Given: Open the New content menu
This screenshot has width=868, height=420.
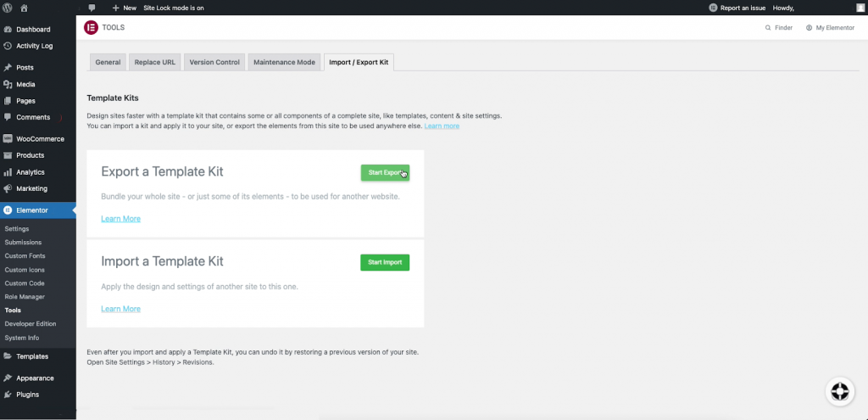Looking at the screenshot, I should coord(124,8).
